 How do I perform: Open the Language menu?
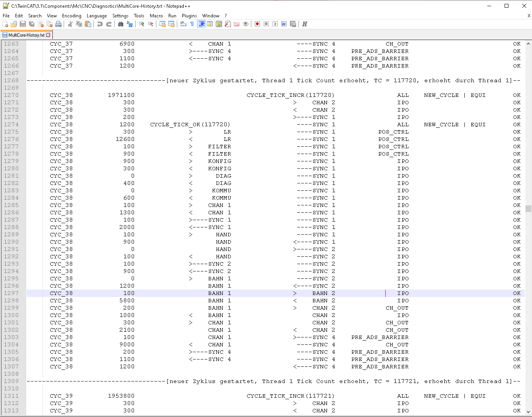coord(97,16)
